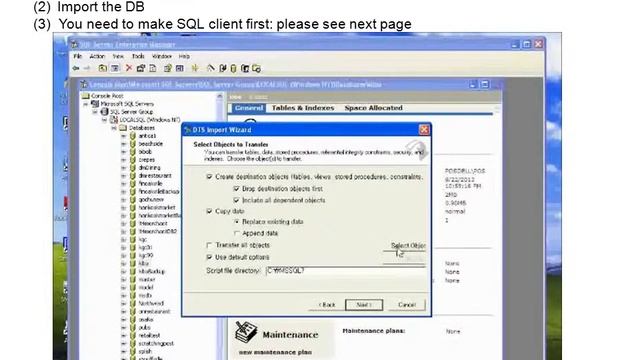
Task: Click the Microsoft SQL Servers node icon
Action: (95, 104)
